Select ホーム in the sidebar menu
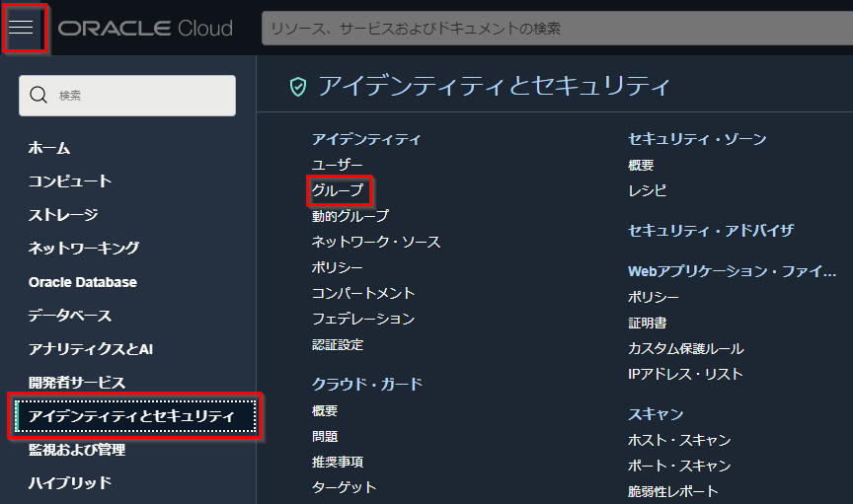This screenshot has height=504, width=853. 49,148
